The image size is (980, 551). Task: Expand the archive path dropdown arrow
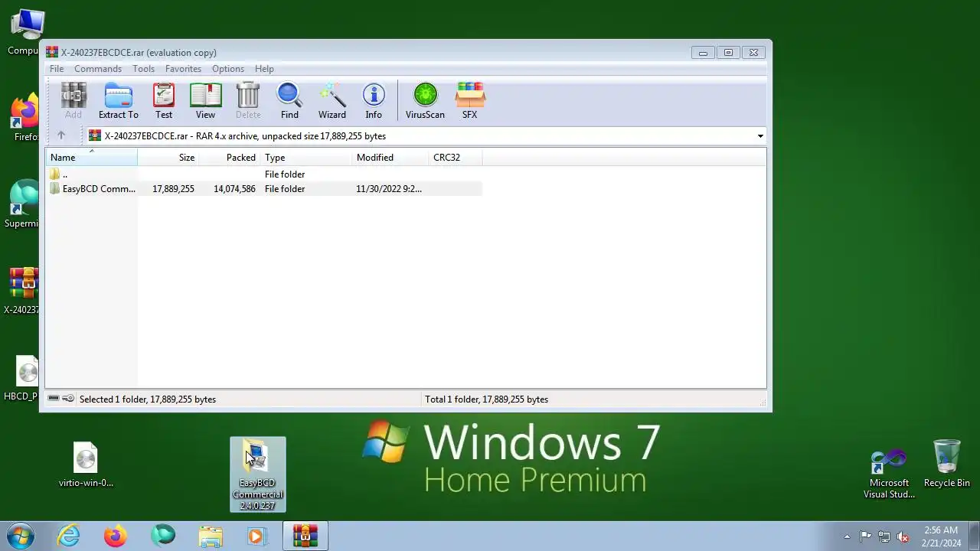pyautogui.click(x=760, y=136)
